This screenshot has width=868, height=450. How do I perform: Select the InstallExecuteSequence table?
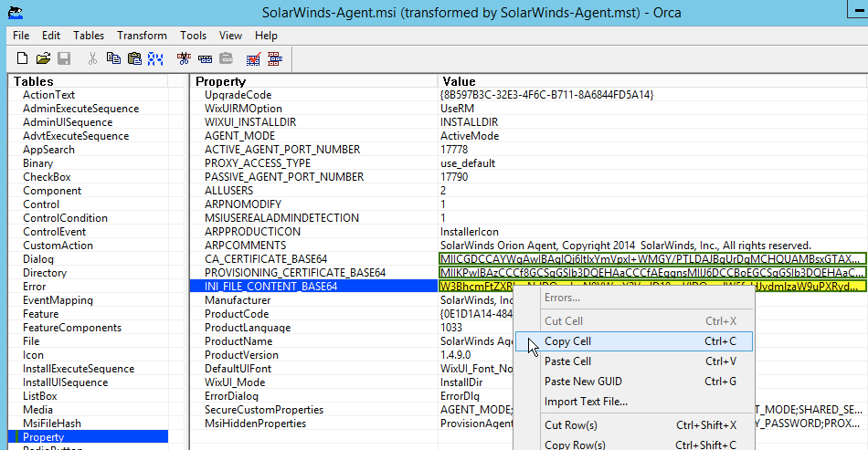click(x=79, y=369)
